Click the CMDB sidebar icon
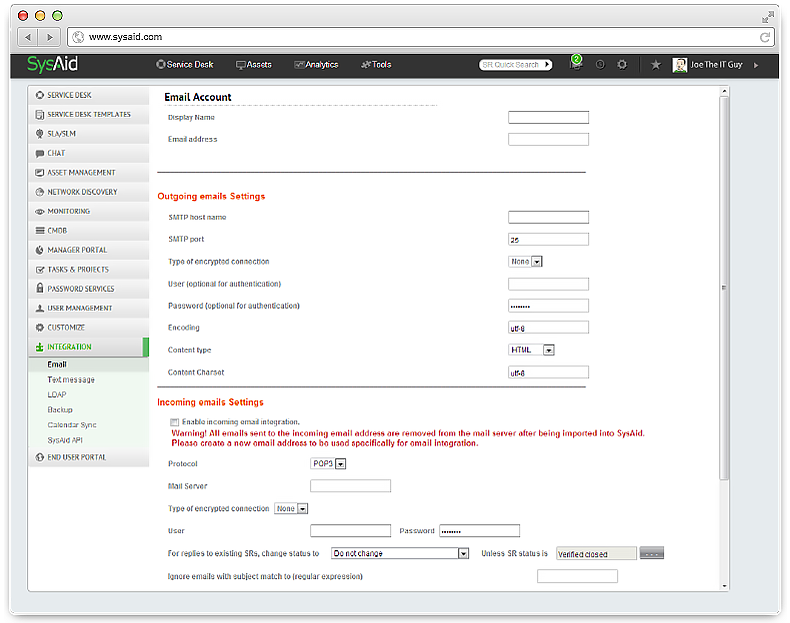 coord(40,231)
